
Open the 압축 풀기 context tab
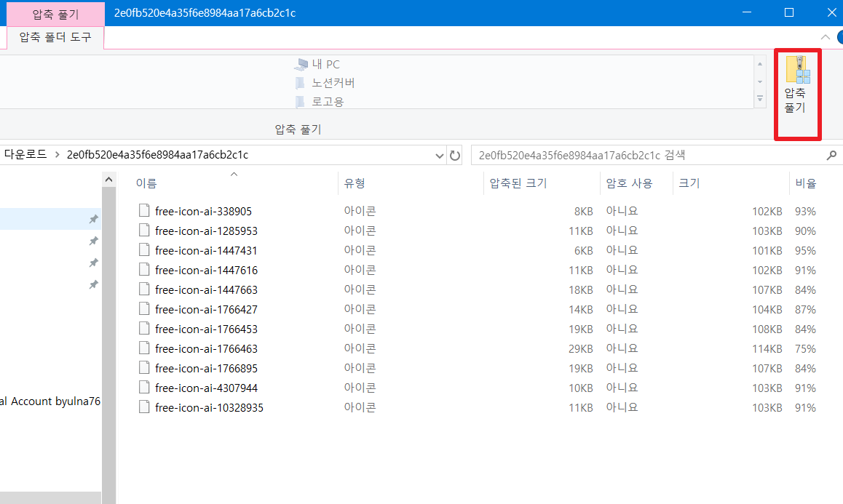pos(55,14)
